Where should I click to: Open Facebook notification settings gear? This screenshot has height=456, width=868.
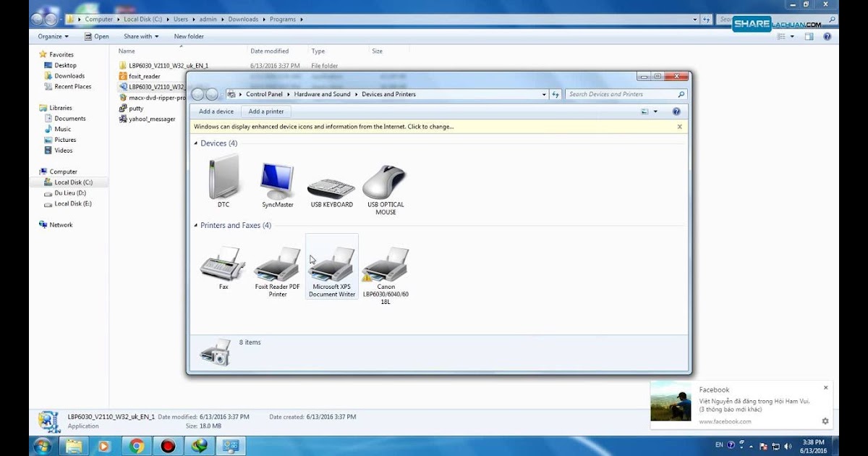point(825,421)
